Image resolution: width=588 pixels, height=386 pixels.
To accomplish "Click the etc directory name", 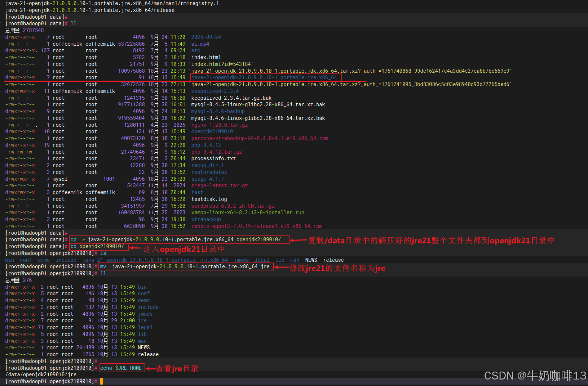I will (x=195, y=51).
